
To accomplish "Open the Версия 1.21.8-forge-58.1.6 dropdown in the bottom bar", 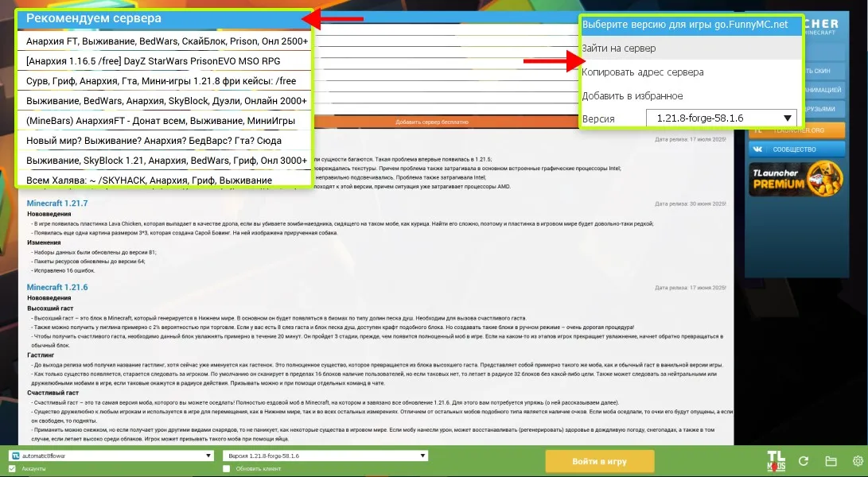I will pos(325,456).
